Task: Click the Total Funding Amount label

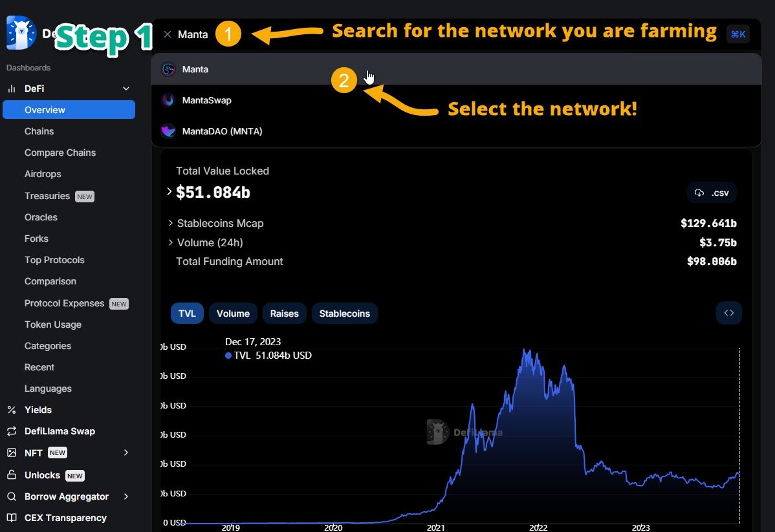Action: click(x=230, y=261)
